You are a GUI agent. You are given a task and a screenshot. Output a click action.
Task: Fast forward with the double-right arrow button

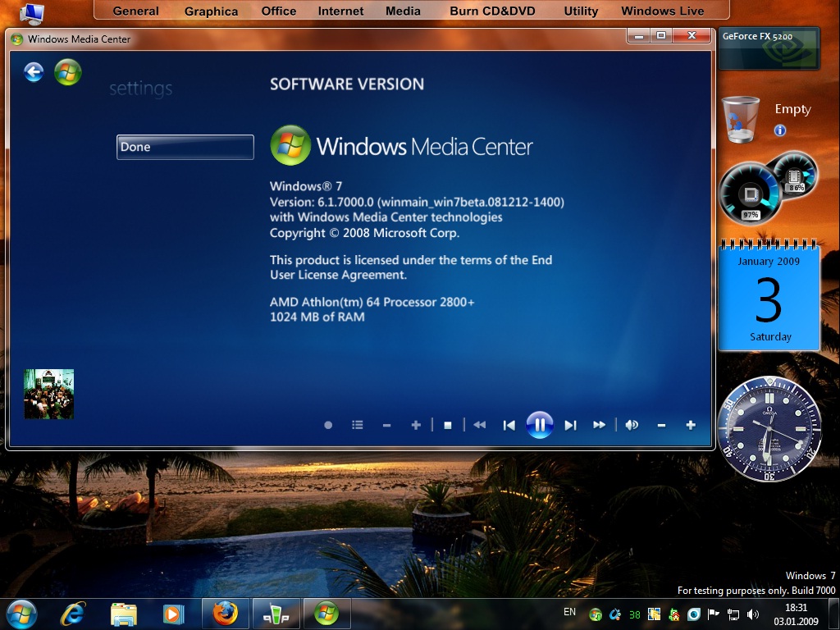[600, 426]
